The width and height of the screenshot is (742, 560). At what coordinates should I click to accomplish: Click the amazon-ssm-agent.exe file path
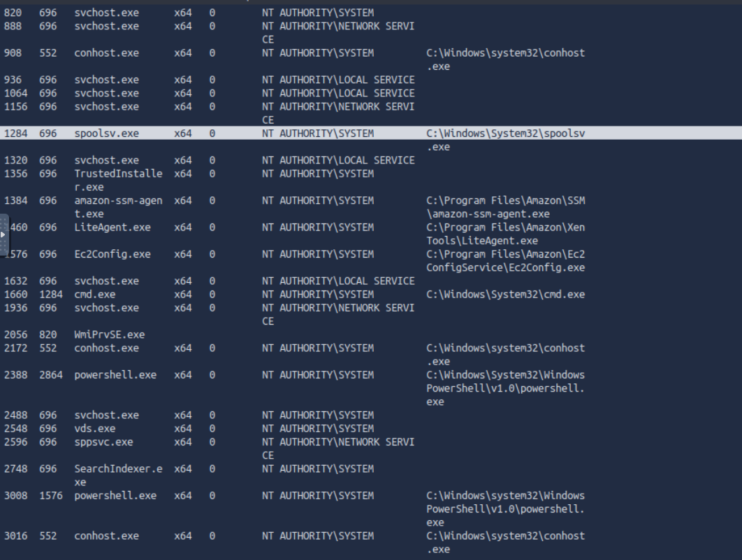(505, 207)
